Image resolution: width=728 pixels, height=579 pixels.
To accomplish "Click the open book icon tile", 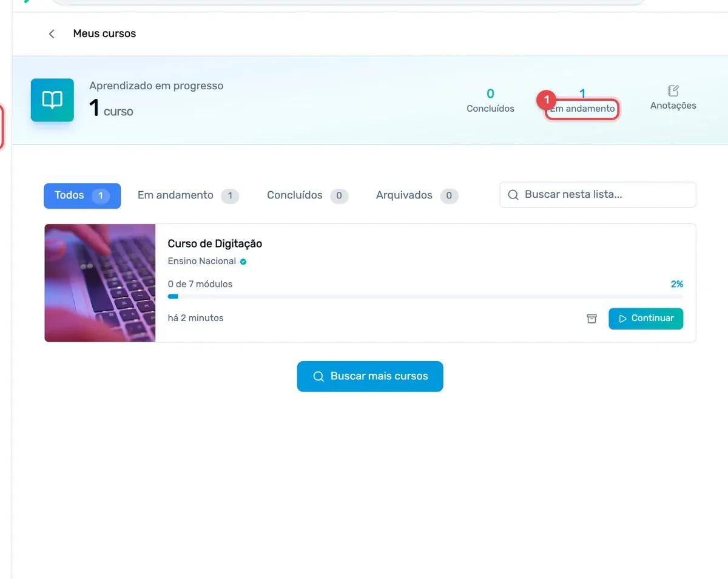I will coord(52,100).
